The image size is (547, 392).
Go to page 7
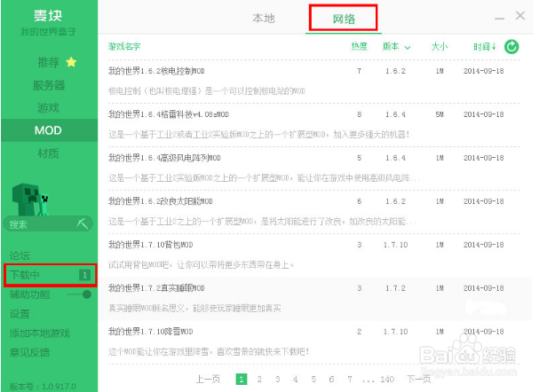click(350, 379)
